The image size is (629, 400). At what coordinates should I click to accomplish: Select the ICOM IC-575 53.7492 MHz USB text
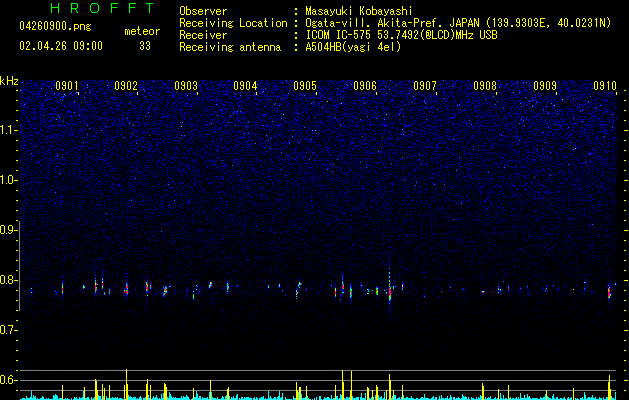click(x=401, y=35)
